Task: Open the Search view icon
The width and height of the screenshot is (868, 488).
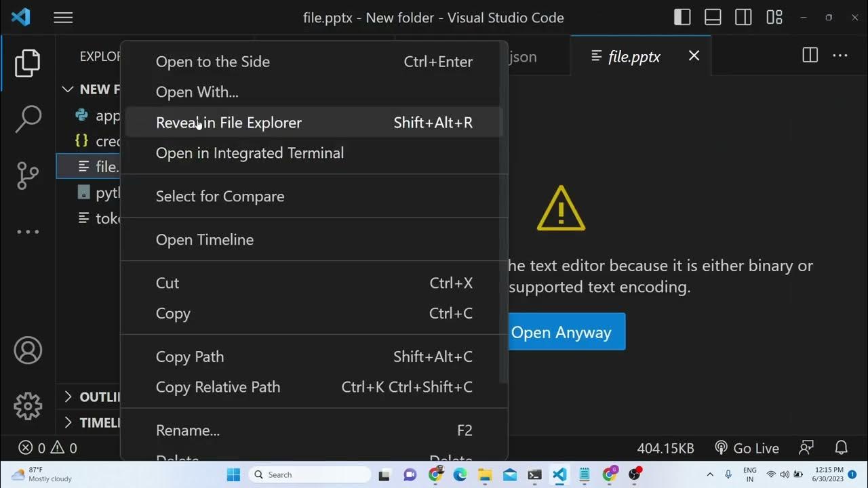Action: 28,119
